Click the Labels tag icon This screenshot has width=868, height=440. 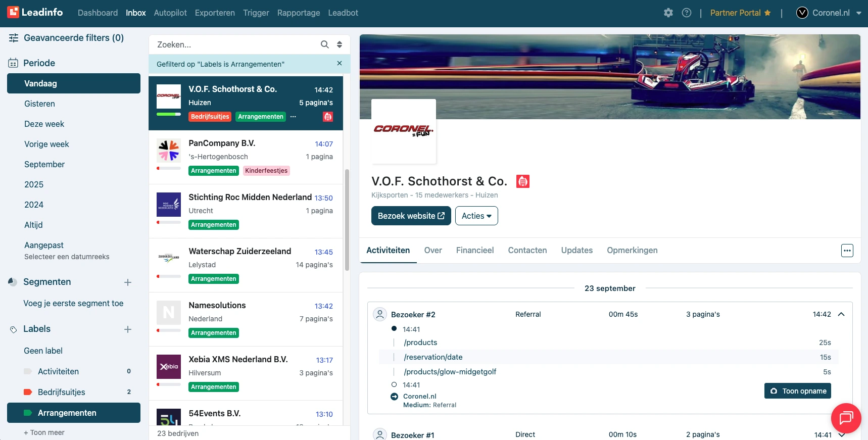[14, 329]
